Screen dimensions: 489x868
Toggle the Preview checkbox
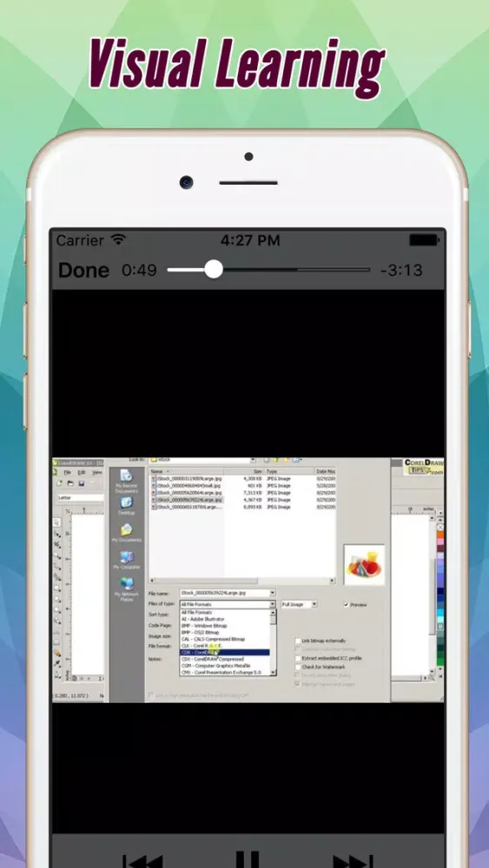[346, 604]
